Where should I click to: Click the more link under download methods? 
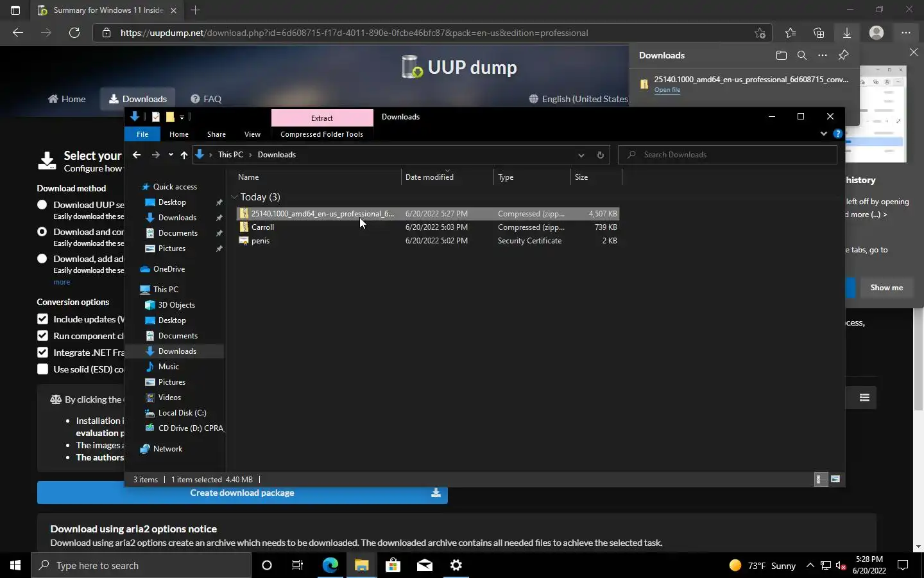[62, 282]
